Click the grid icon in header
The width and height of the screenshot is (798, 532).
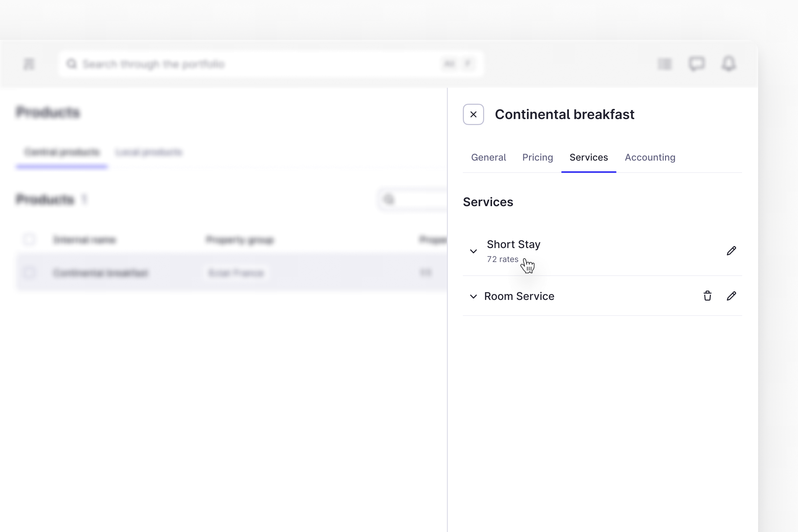coord(664,64)
